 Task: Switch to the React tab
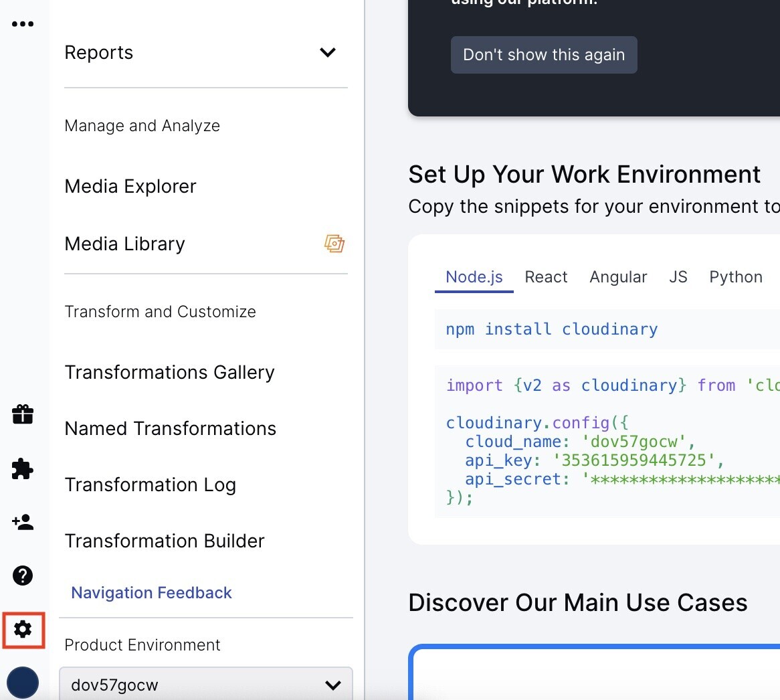tap(546, 276)
